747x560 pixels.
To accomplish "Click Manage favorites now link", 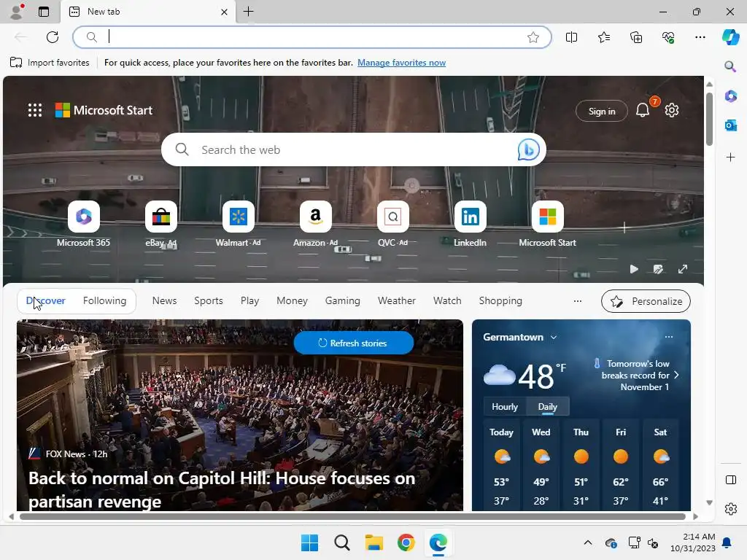I will 402,63.
